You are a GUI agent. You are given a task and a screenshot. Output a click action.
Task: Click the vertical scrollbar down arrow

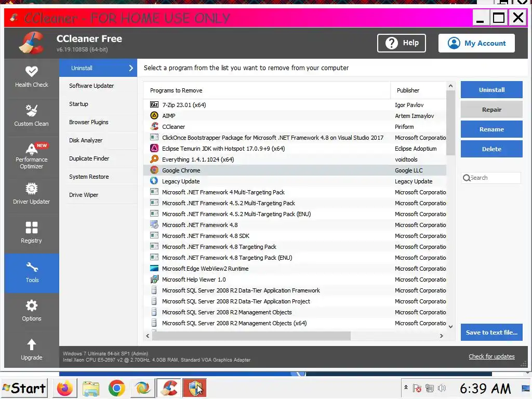[450, 327]
